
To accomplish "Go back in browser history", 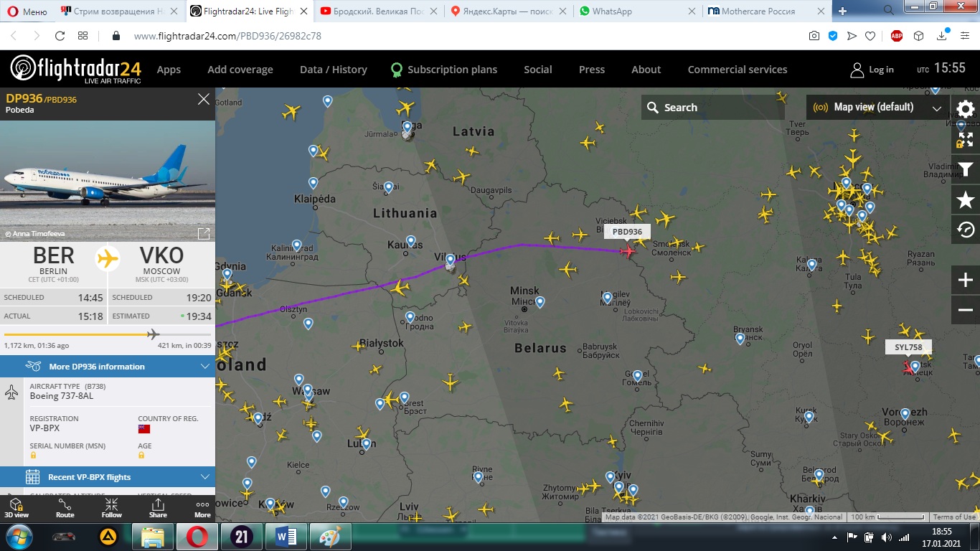I will pos(13,36).
